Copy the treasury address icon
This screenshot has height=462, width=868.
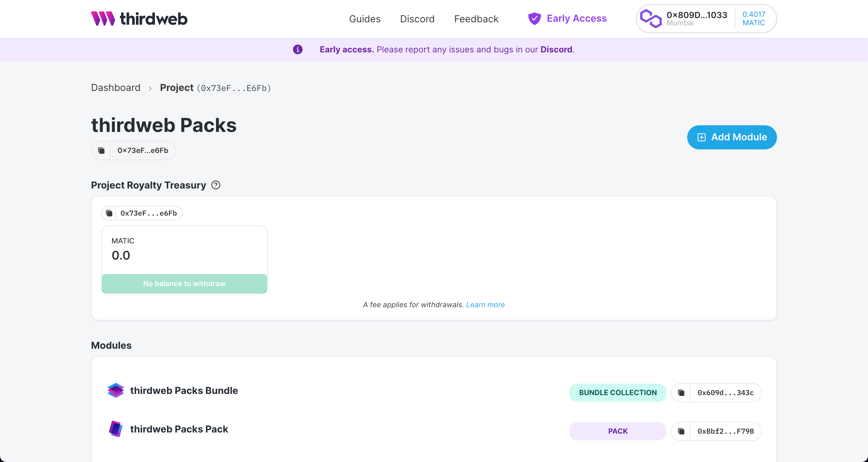(109, 213)
